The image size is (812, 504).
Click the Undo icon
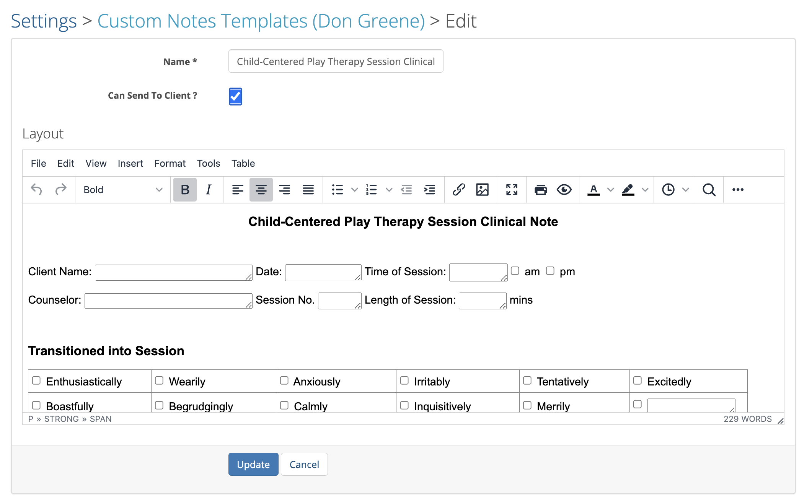[x=37, y=189]
